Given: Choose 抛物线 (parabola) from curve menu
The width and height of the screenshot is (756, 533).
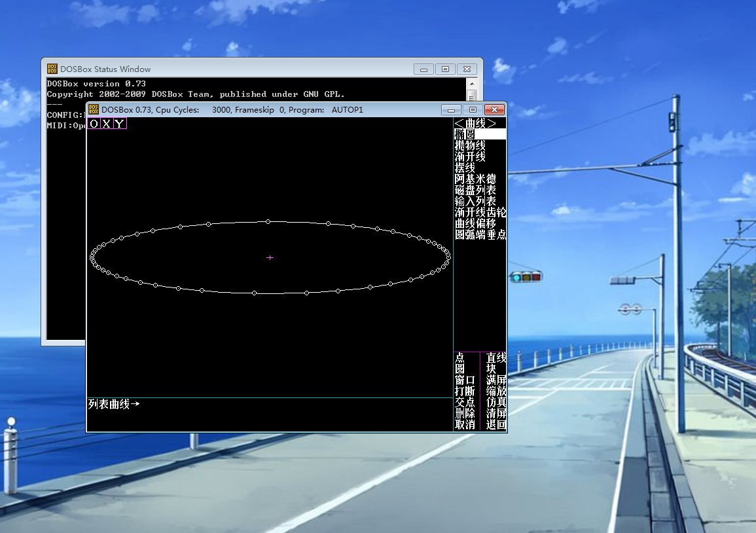Looking at the screenshot, I should coord(470,145).
